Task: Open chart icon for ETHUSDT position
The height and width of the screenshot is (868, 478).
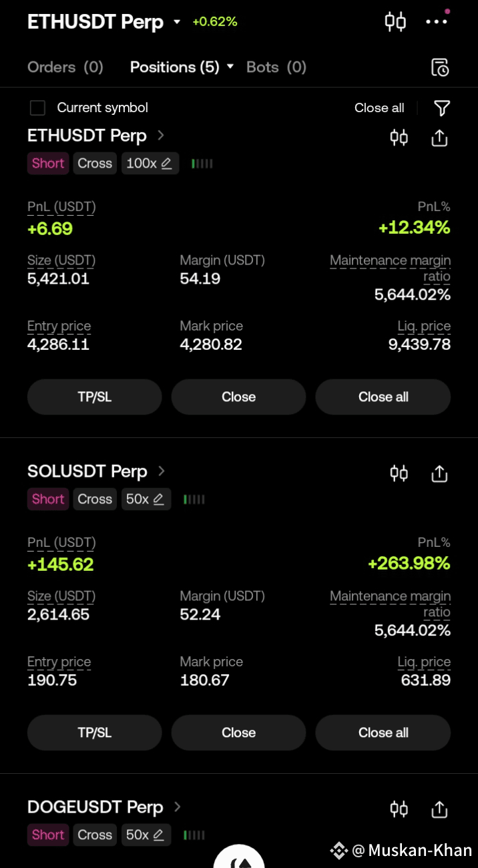Action: click(x=399, y=138)
